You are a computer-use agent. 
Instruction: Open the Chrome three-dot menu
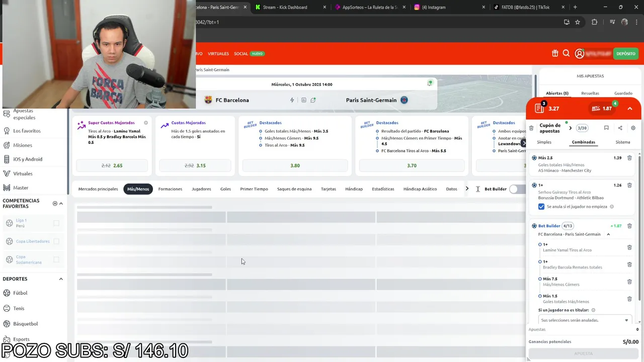(637, 22)
